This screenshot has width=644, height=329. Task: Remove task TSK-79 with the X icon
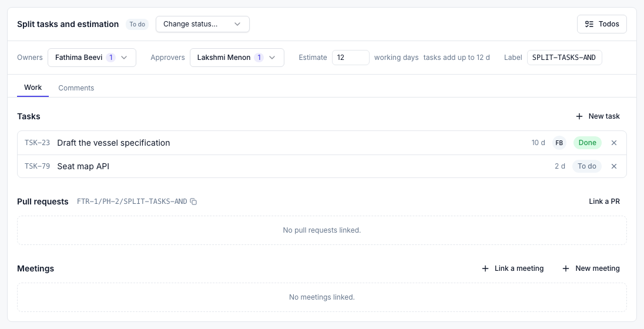(x=614, y=166)
